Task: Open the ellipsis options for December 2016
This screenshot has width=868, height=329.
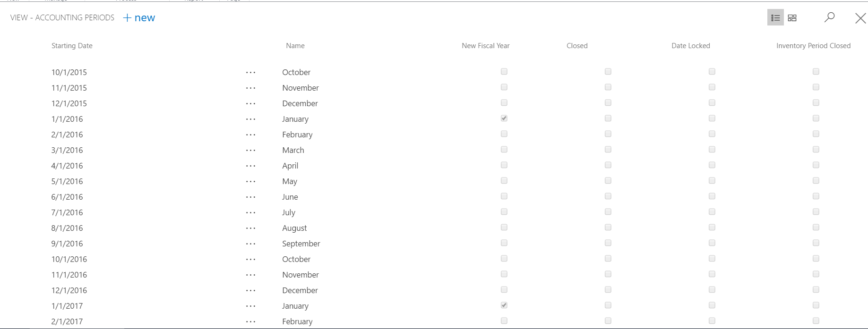Action: click(251, 290)
